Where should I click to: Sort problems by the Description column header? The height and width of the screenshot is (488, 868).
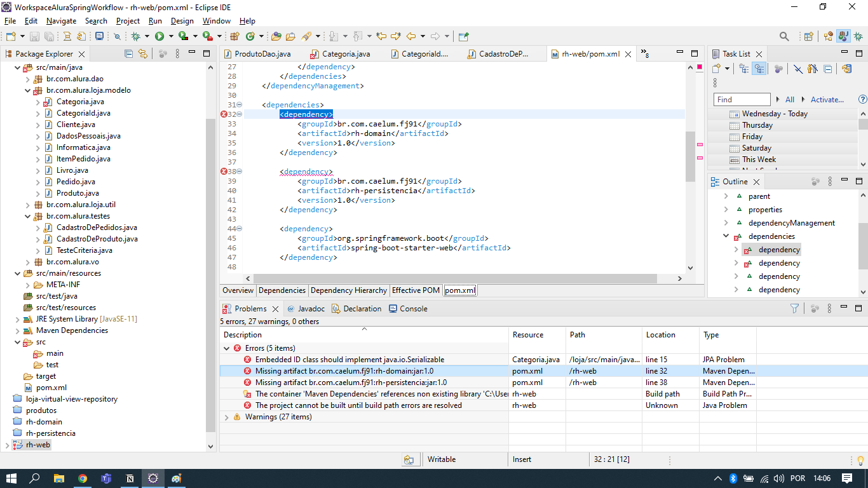(364, 335)
